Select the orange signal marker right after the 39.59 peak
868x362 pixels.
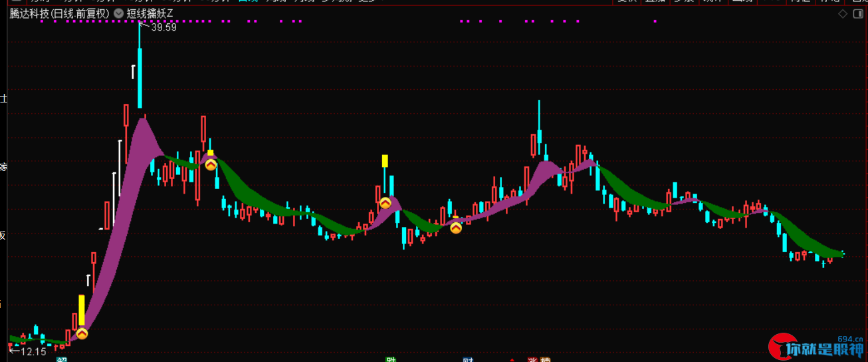click(x=211, y=164)
